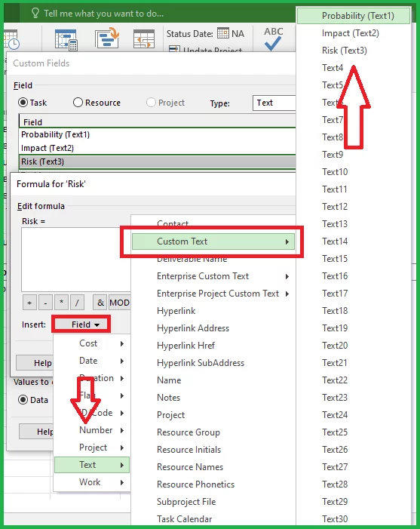Click the table icon with orange arrows
The height and width of the screenshot is (529, 420).
[144, 38]
